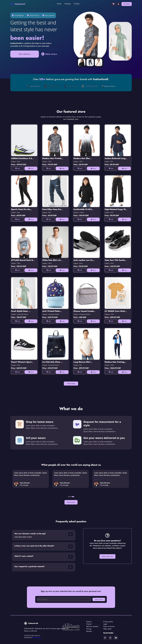Open the Products menu item
This screenshot has height=644, width=142.
(67, 4)
